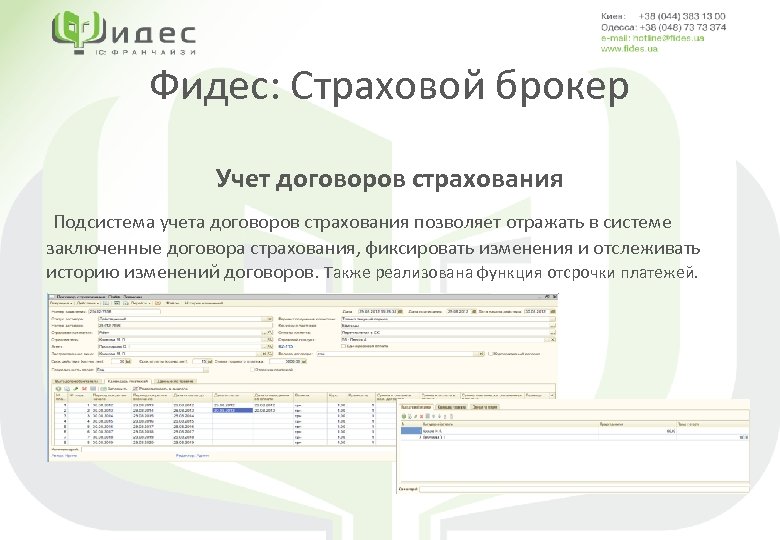Click the Copy row icon in payments toolbar
This screenshot has height=540, width=780.
[x=67, y=388]
